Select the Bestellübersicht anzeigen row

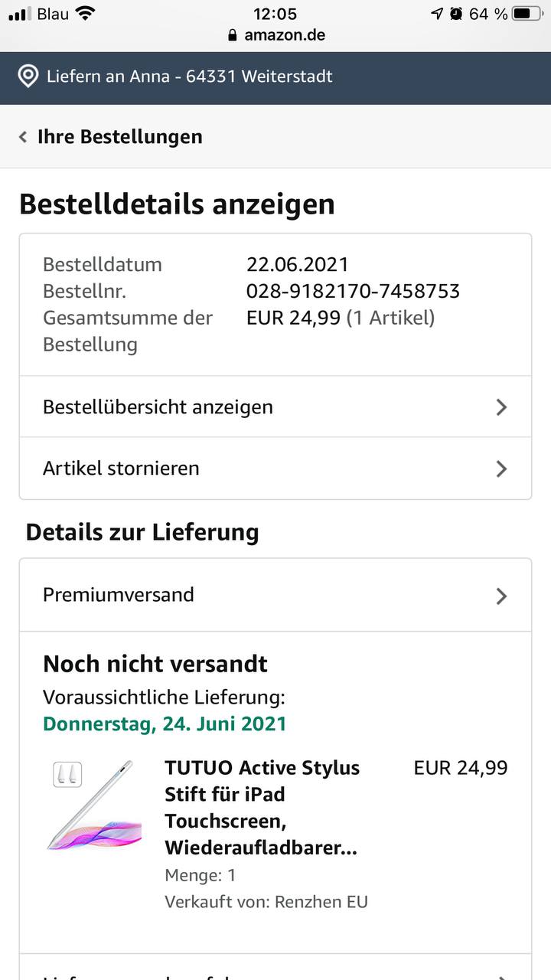click(158, 407)
